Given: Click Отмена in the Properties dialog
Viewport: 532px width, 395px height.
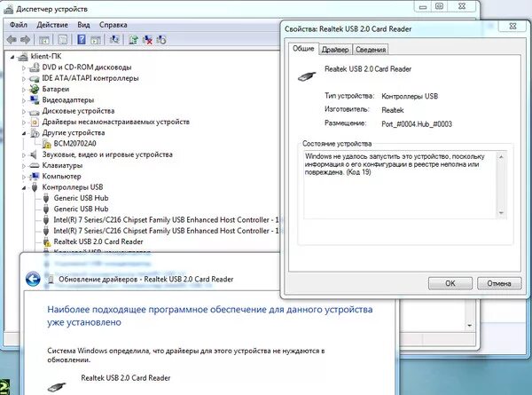Looking at the screenshot, I should [499, 283].
